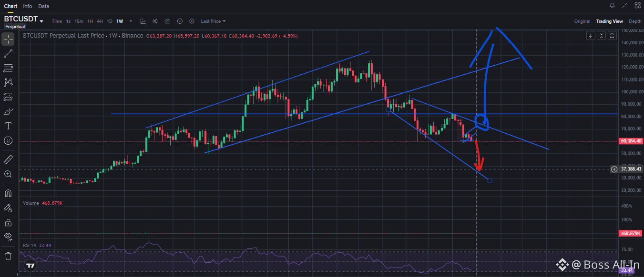The image size is (644, 277).
Task: Open the chart settings hexagon icon
Action: (192, 21)
